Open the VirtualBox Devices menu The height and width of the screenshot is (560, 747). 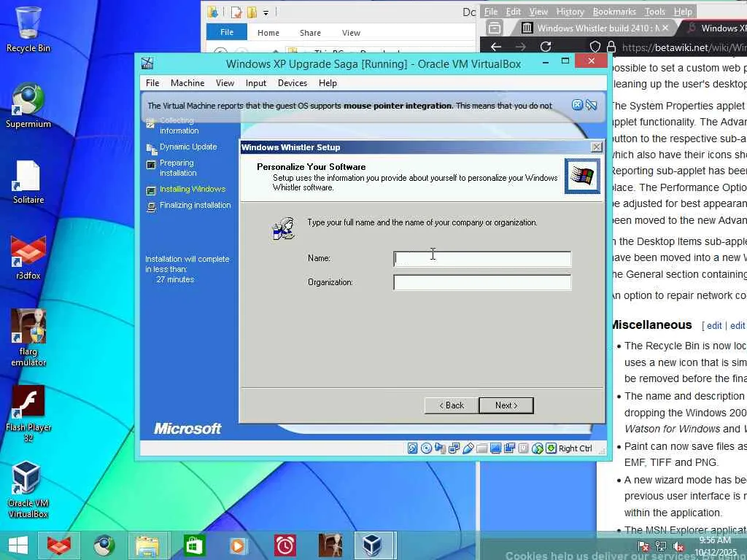pos(293,83)
